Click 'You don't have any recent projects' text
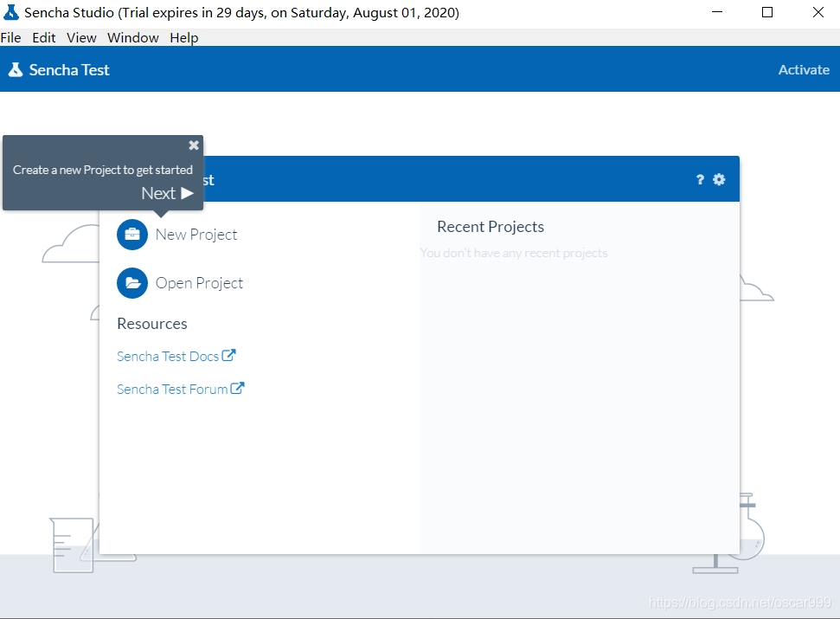This screenshot has height=619, width=840. [514, 253]
